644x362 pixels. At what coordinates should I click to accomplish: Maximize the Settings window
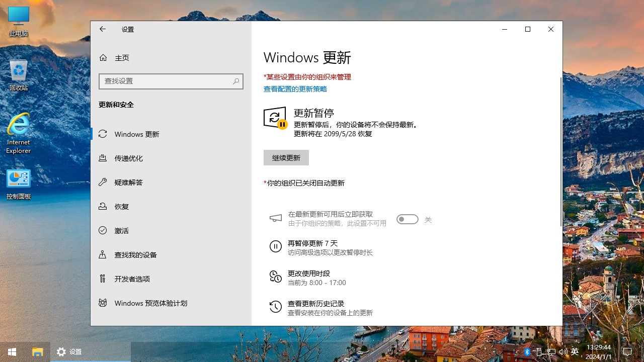click(x=528, y=29)
